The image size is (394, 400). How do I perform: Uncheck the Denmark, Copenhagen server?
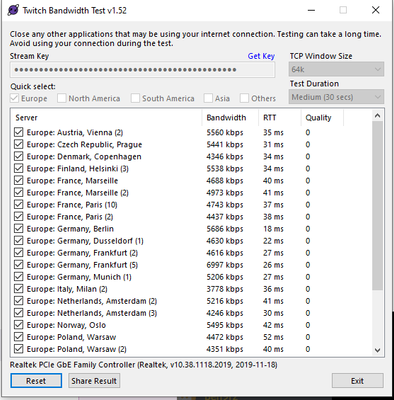click(19, 156)
